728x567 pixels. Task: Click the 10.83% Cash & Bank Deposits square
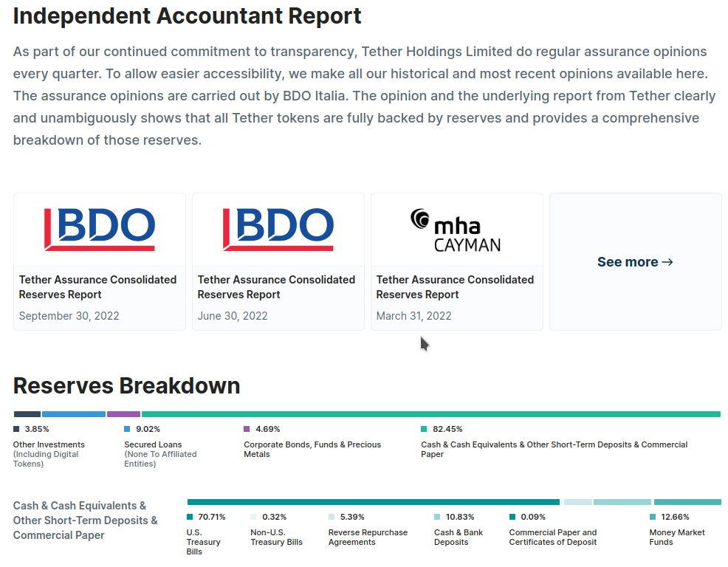click(x=438, y=517)
